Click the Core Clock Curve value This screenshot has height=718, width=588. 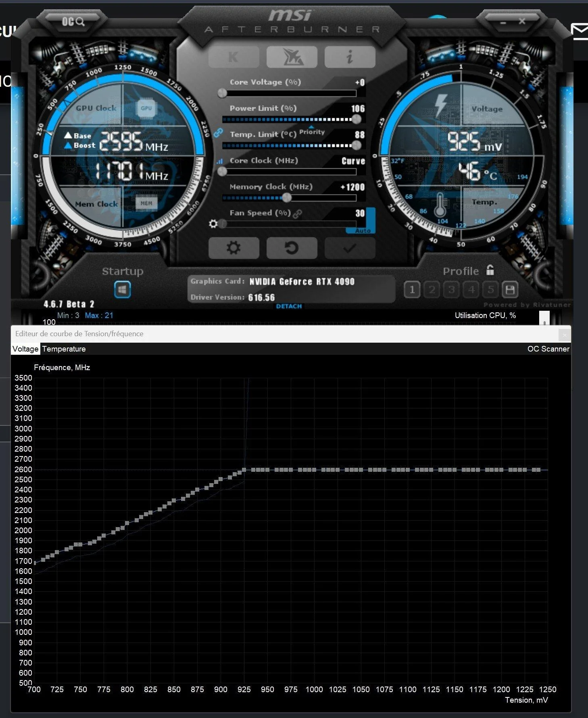click(x=353, y=161)
